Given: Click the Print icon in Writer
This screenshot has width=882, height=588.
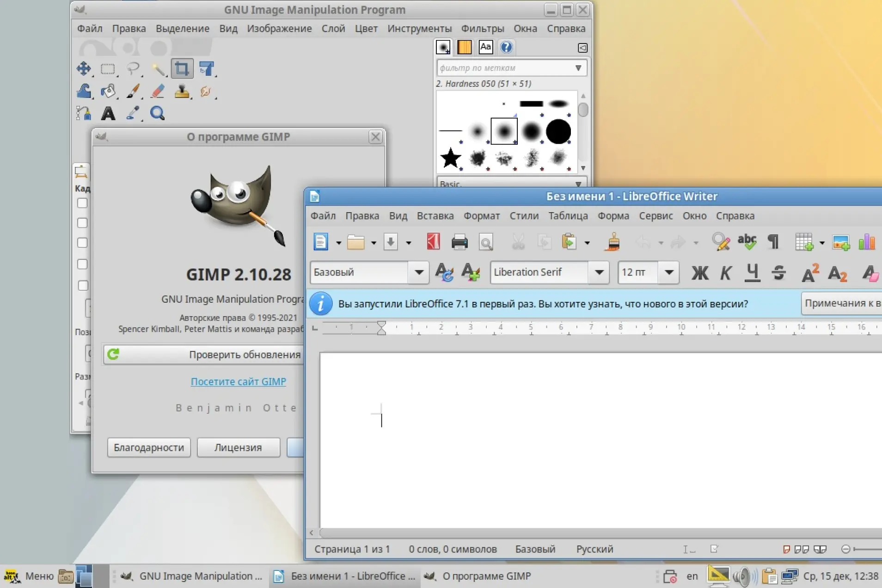Looking at the screenshot, I should pos(459,242).
